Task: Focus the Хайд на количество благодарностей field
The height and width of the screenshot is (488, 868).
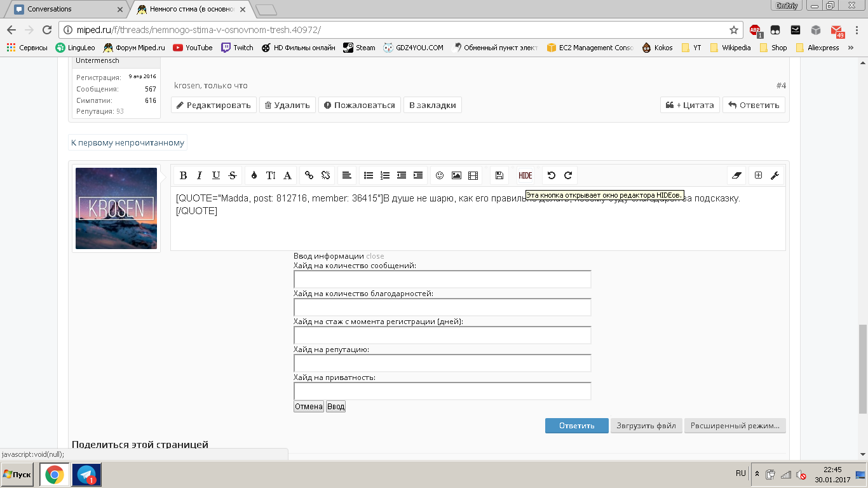Action: 442,308
